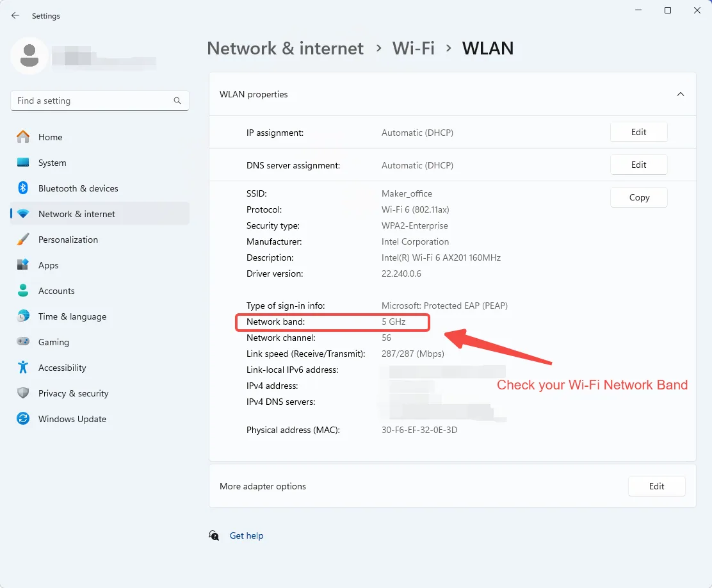Image resolution: width=712 pixels, height=588 pixels.
Task: Go to Wi-Fi in the breadcrumb
Action: point(413,48)
